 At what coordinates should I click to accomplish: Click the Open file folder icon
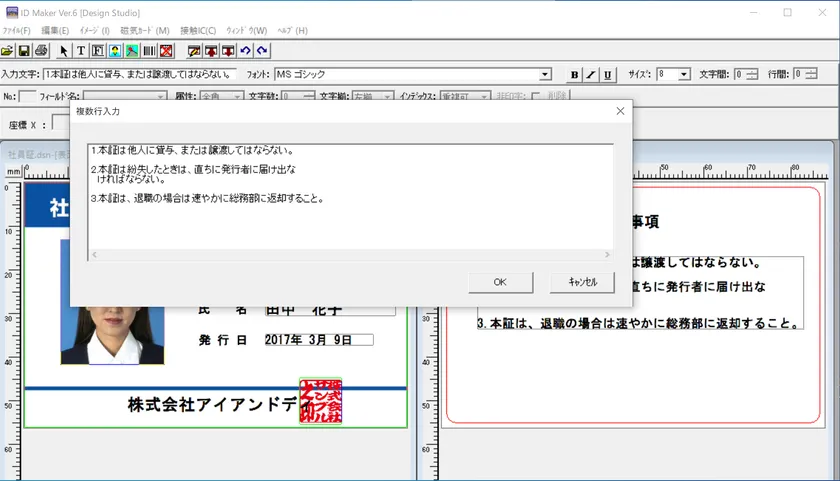click(x=7, y=50)
